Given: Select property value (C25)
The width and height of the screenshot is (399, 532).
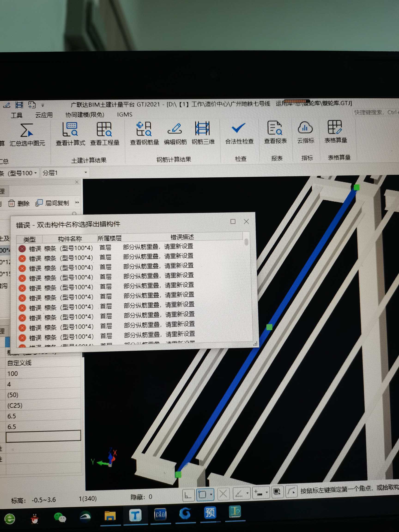Looking at the screenshot, I should pyautogui.click(x=15, y=405).
